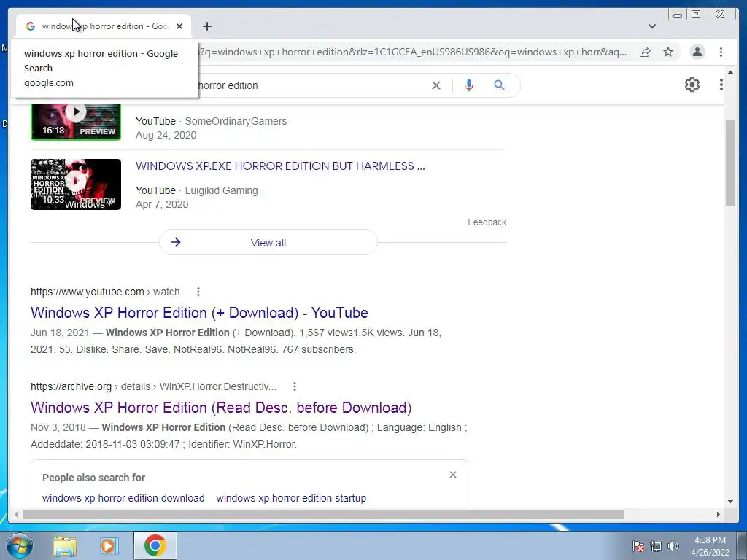Open the network tray icon
The image size is (747, 560).
coord(656,546)
